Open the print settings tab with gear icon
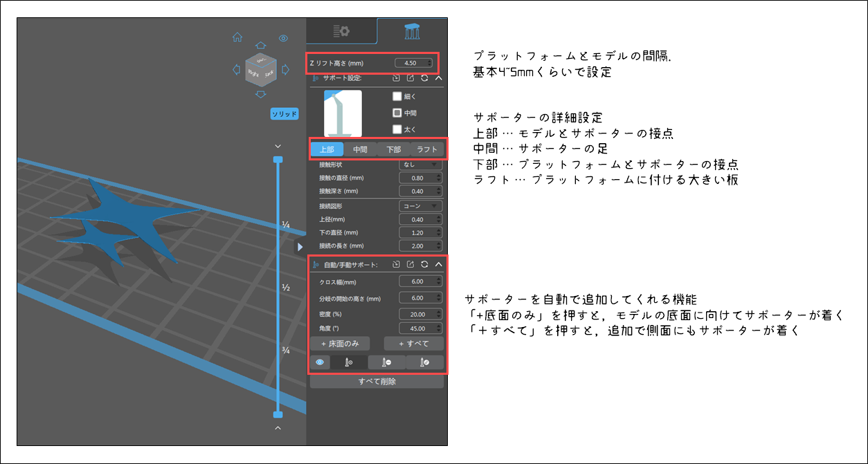Viewport: 868px width, 464px height. (x=341, y=31)
